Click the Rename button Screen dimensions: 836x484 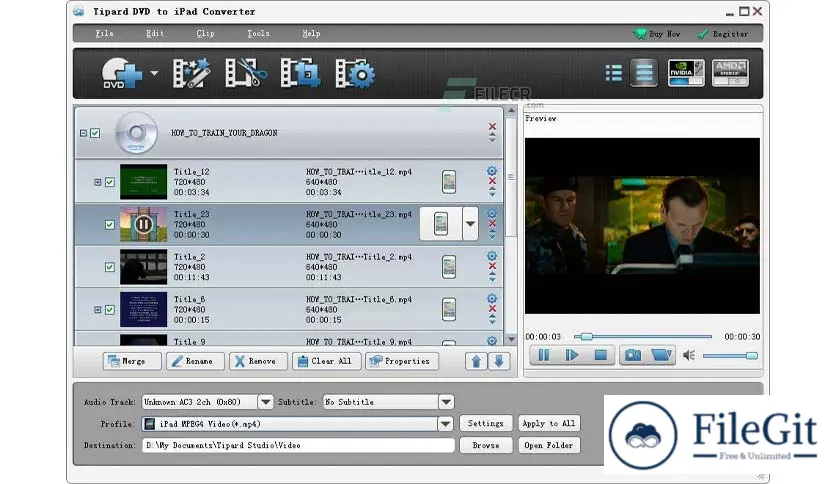[195, 361]
